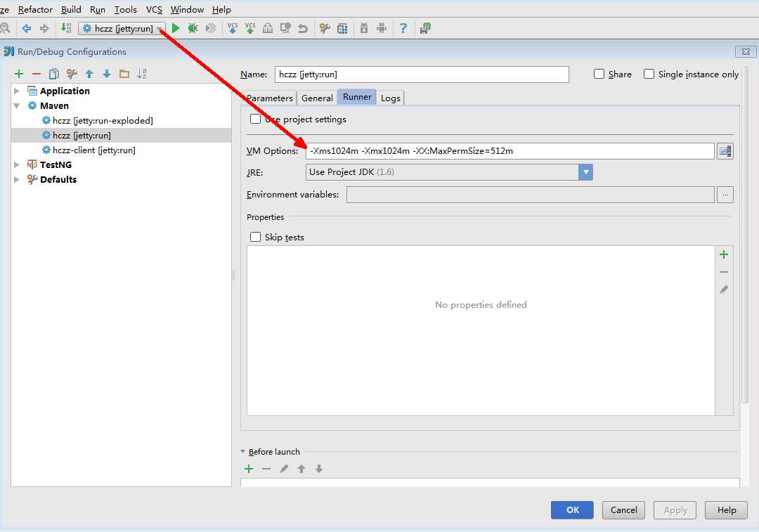Viewport: 759px width, 532px height.
Task: Open the Tools menu
Action: [x=125, y=10]
